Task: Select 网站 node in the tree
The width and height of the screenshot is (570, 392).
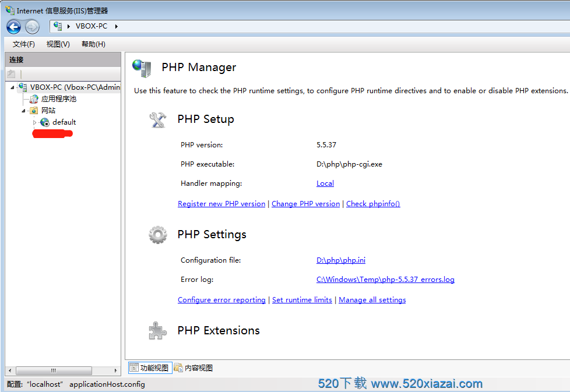Action: click(x=48, y=111)
